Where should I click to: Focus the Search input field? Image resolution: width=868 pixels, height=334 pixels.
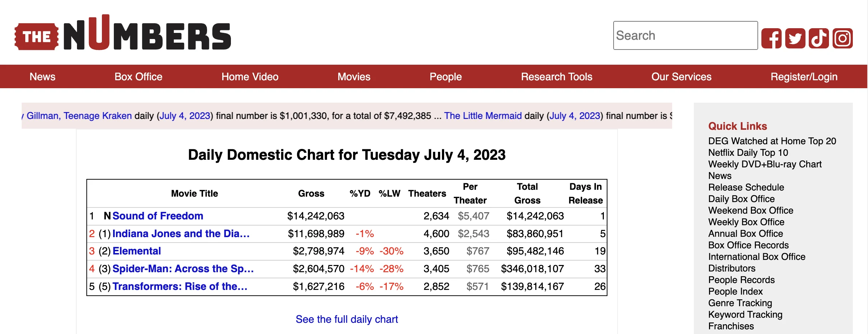(686, 35)
